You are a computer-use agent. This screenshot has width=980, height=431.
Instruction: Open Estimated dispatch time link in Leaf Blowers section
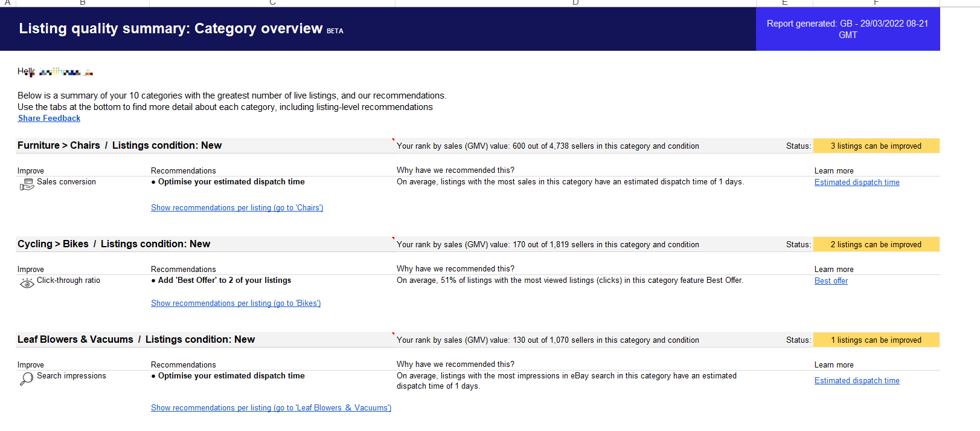857,381
